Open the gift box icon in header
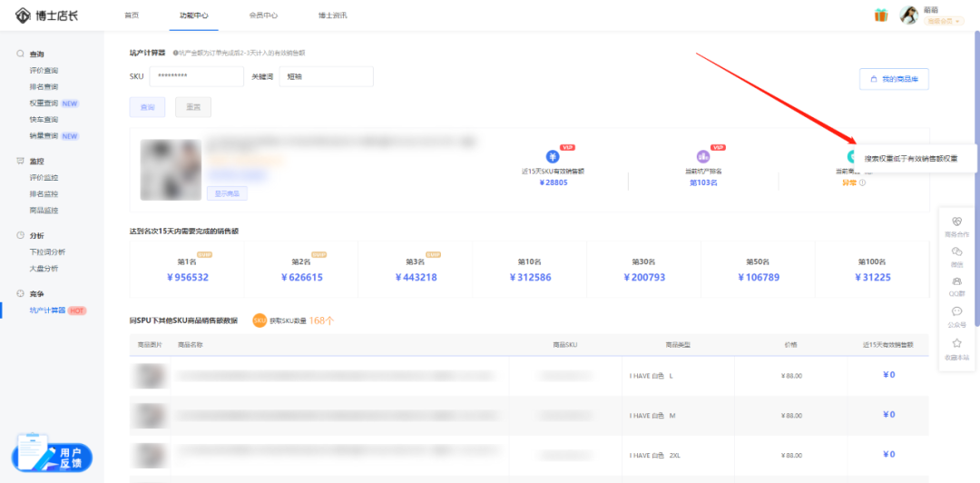Viewport: 980px width, 483px height. pos(880,15)
